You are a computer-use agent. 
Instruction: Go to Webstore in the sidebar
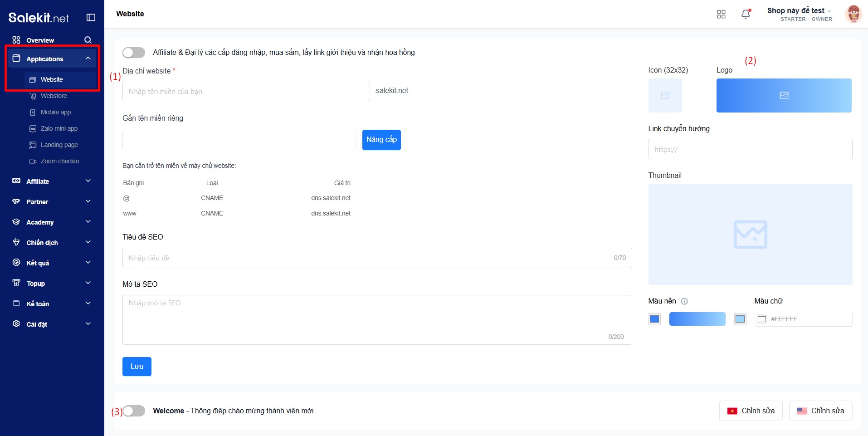pyautogui.click(x=54, y=96)
